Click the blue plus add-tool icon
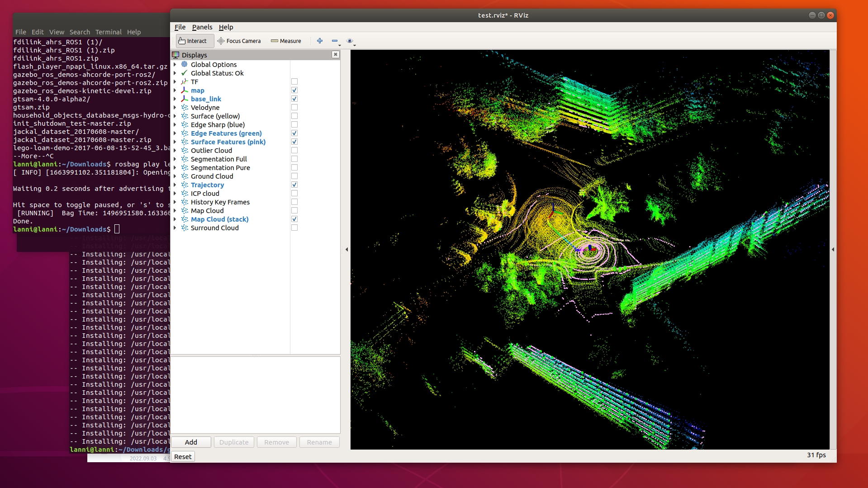 click(x=320, y=41)
